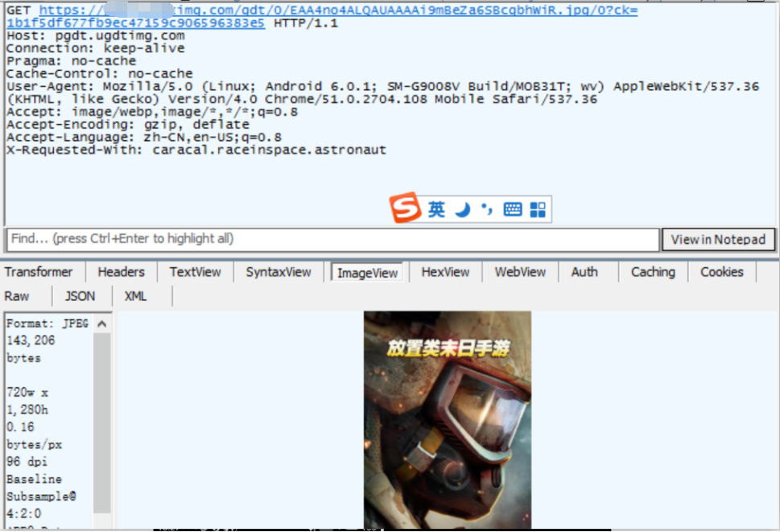Open the Transformer tab

39,272
